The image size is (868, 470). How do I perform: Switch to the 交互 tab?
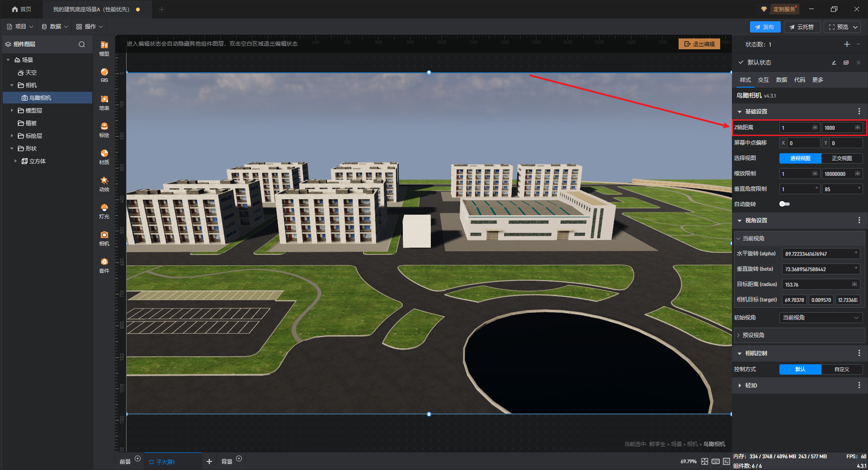[763, 80]
